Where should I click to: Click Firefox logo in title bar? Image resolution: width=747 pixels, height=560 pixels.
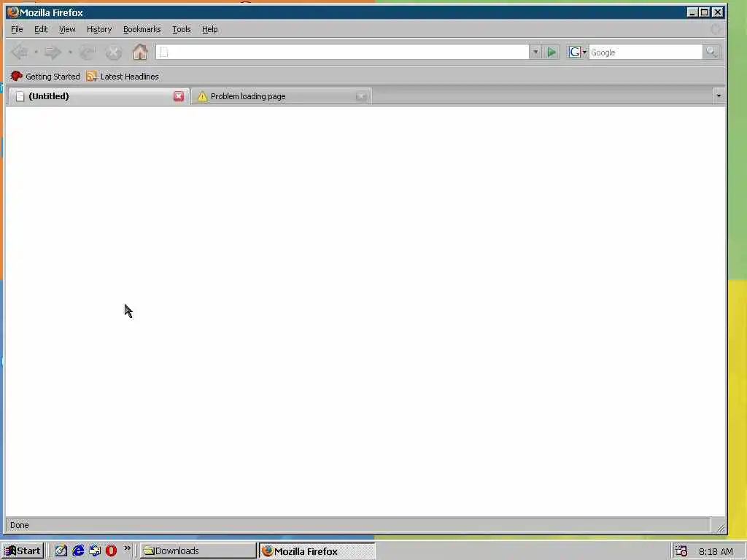tap(13, 12)
